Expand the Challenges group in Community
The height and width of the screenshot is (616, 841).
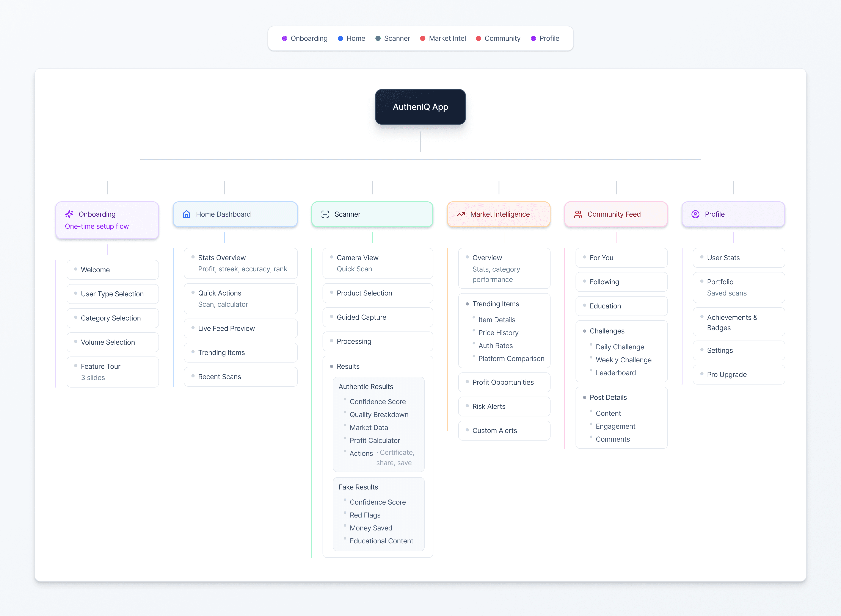tap(607, 331)
